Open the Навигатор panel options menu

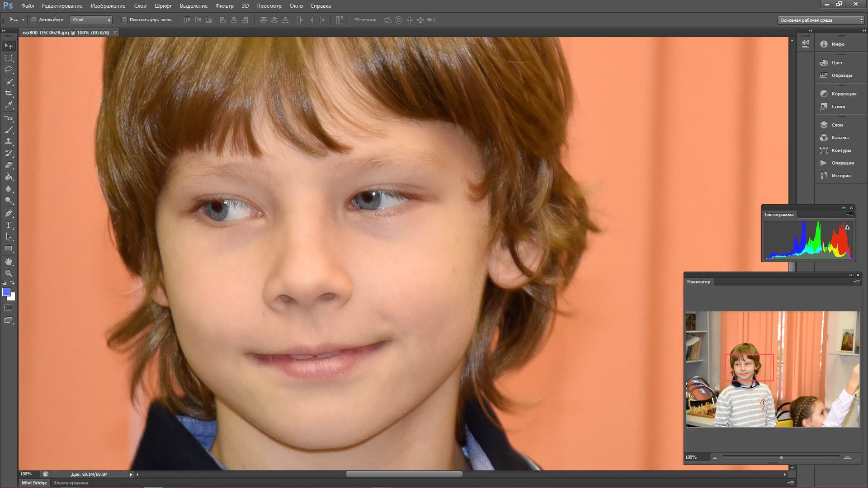pyautogui.click(x=856, y=282)
